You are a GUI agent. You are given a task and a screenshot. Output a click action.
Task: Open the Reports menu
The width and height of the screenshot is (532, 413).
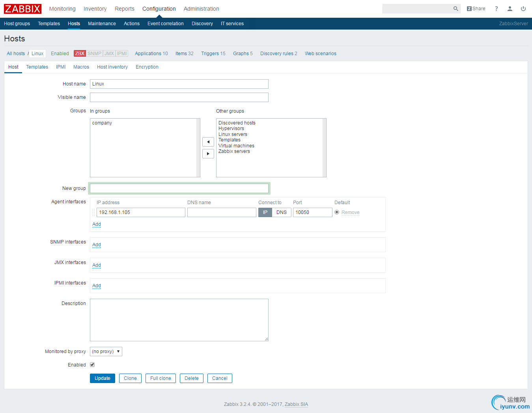pyautogui.click(x=125, y=9)
